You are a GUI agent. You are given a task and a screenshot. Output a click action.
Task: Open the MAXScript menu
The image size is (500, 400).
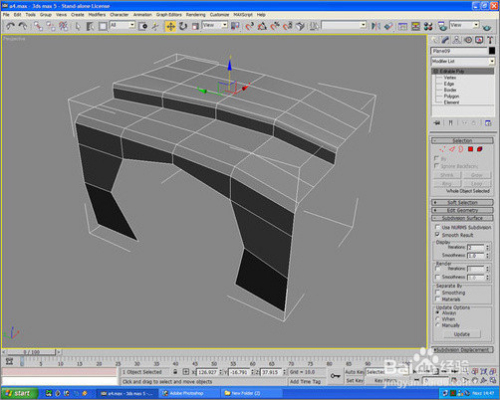pos(243,15)
